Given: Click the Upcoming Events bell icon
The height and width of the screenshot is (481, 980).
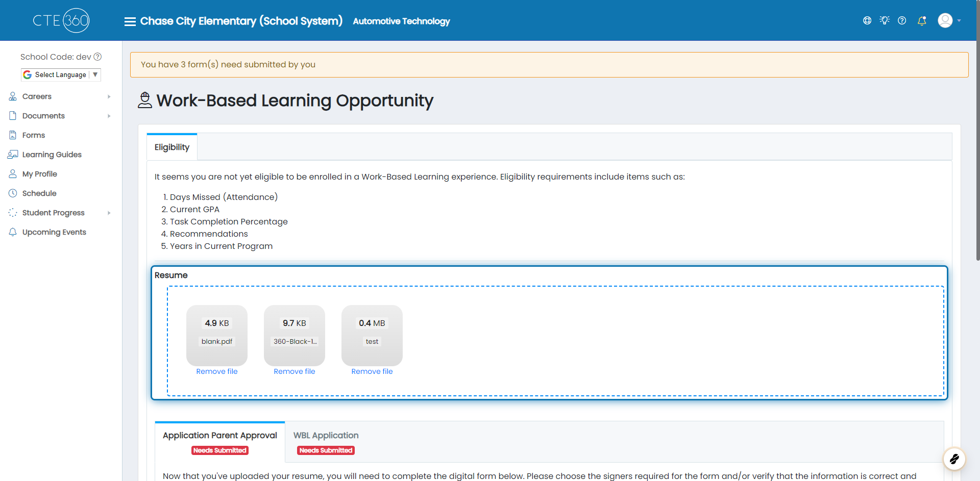Looking at the screenshot, I should [13, 232].
